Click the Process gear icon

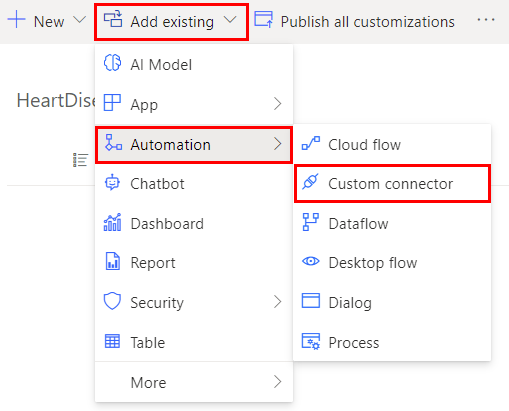(x=311, y=341)
